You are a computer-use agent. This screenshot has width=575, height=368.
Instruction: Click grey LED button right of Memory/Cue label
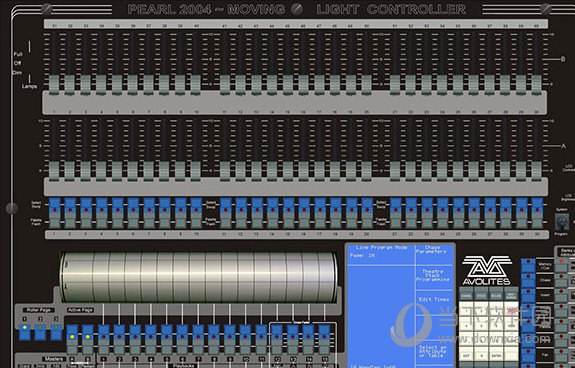click(561, 265)
